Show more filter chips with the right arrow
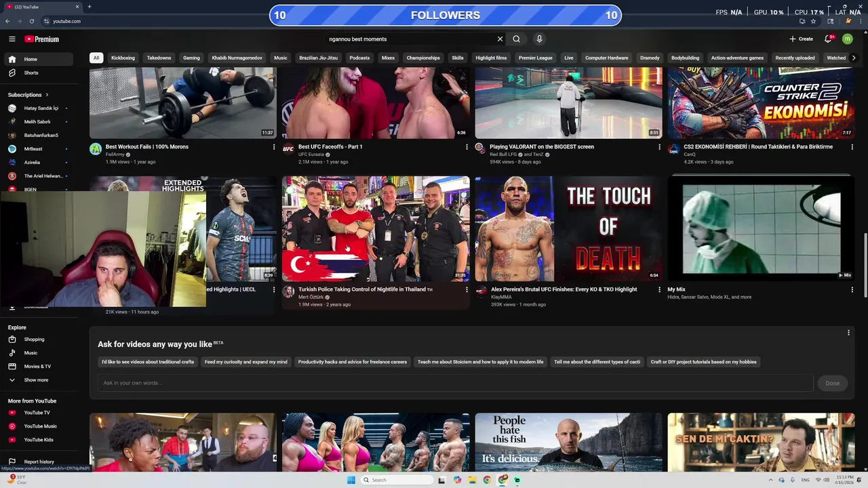 [854, 58]
